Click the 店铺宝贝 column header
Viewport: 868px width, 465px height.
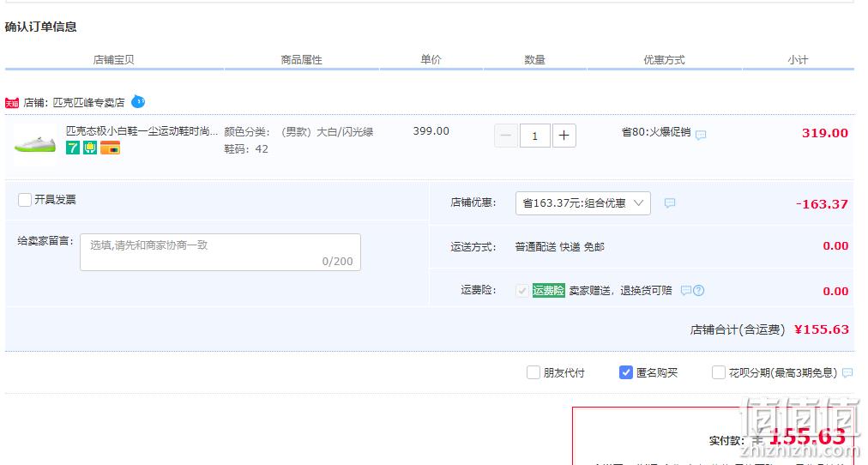coord(113,60)
